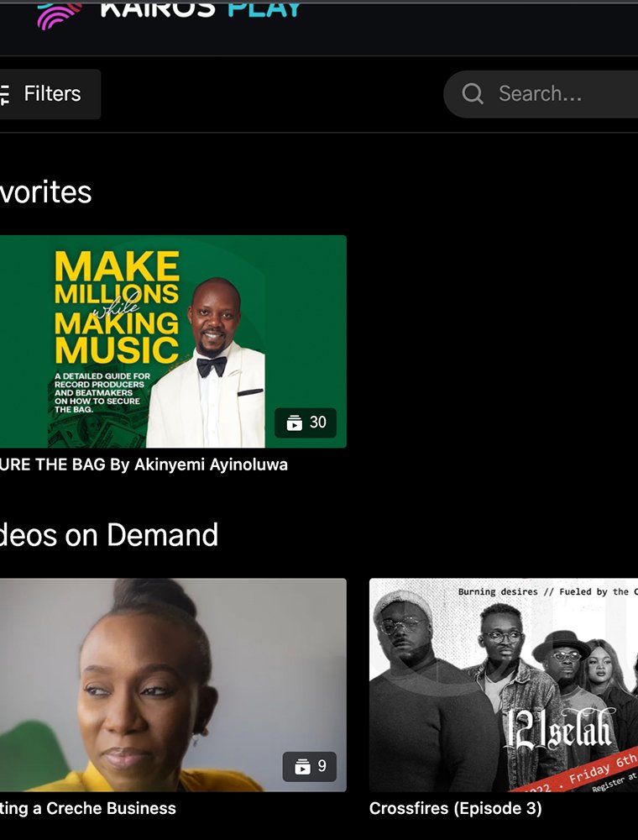Click the Kairos Play wordmark text
The height and width of the screenshot is (840, 638).
200,9
